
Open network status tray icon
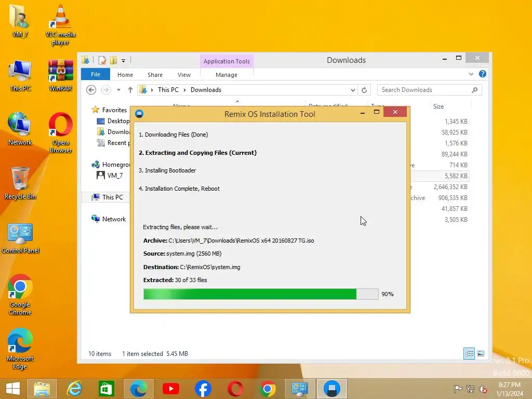click(470, 389)
